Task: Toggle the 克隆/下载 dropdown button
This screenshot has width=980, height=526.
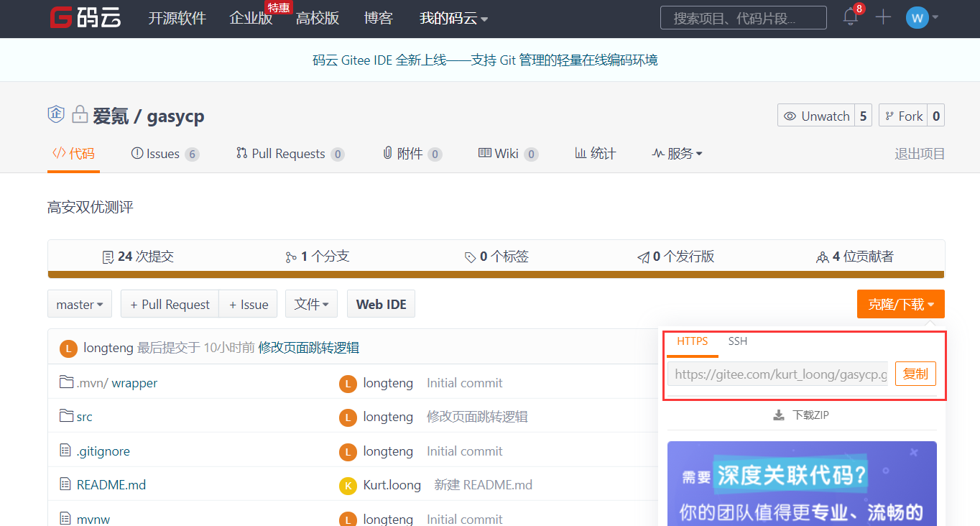Action: click(901, 304)
